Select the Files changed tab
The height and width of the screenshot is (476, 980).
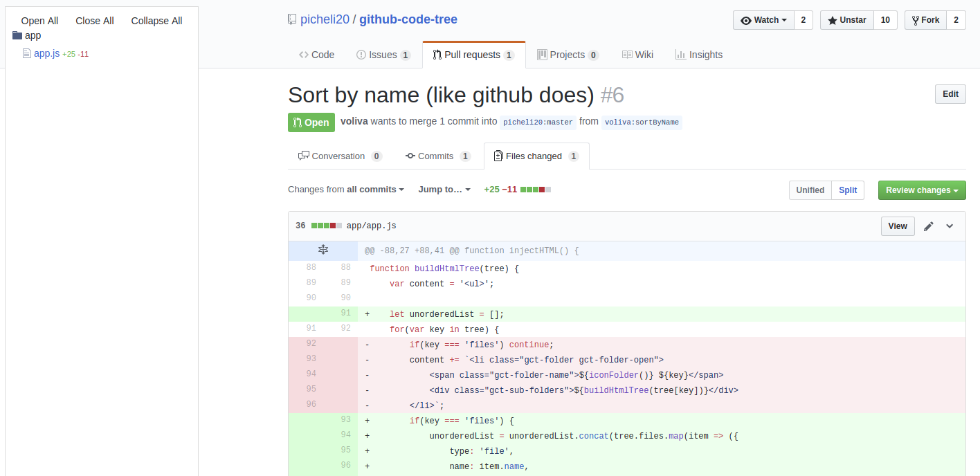pyautogui.click(x=536, y=156)
